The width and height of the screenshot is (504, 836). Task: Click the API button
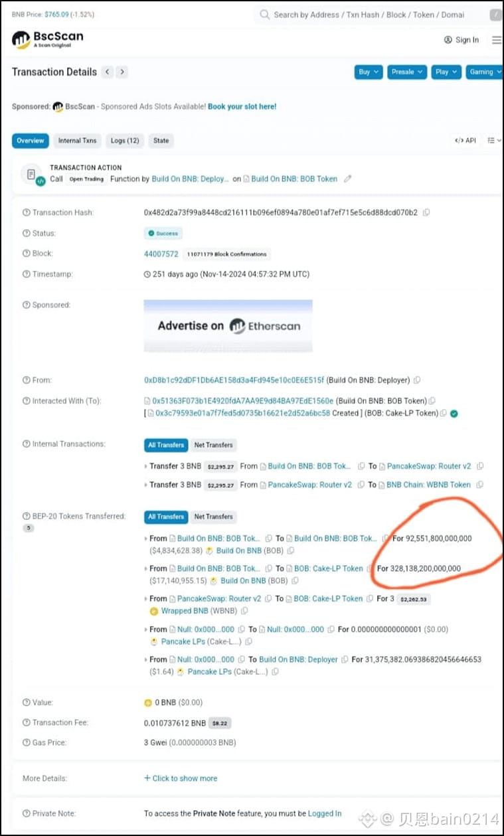[465, 140]
